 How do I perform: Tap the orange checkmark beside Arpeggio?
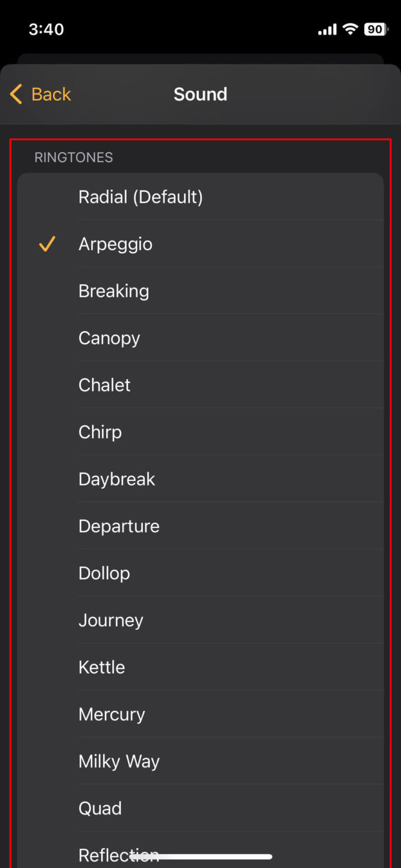(x=47, y=244)
